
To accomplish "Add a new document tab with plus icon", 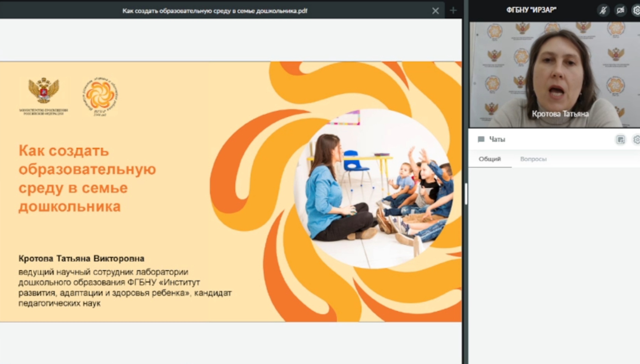I will click(453, 11).
